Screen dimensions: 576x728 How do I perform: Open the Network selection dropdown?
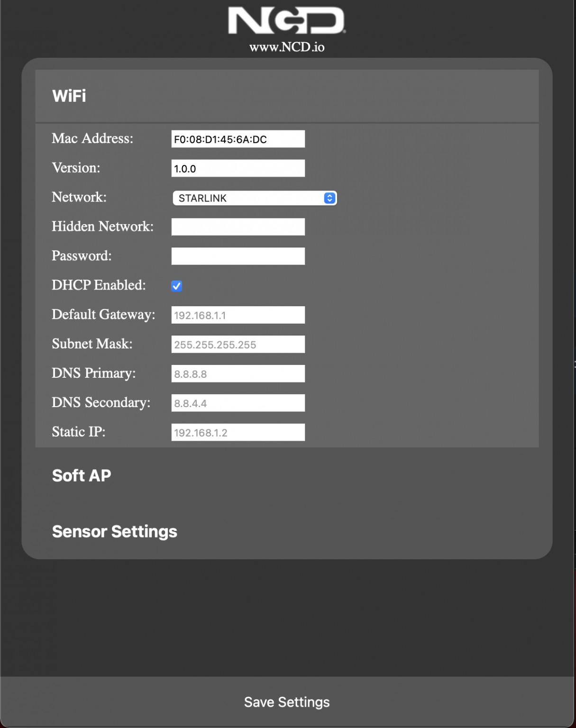[255, 198]
